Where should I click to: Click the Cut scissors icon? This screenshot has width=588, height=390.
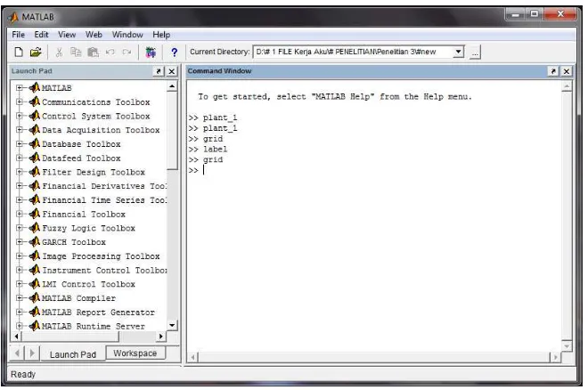tap(59, 52)
